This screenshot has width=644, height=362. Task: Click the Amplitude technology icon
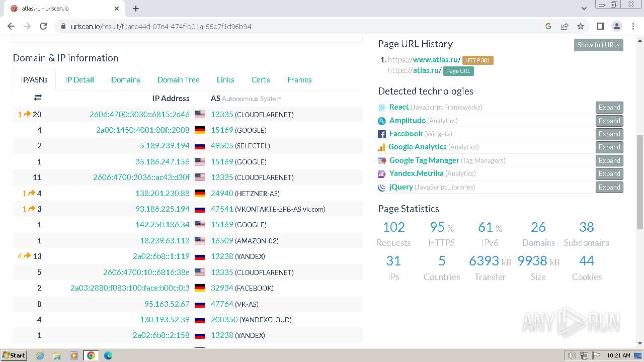[x=382, y=121]
